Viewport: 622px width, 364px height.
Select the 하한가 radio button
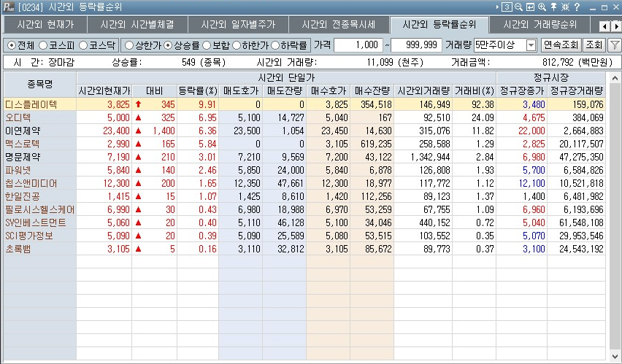pyautogui.click(x=237, y=45)
